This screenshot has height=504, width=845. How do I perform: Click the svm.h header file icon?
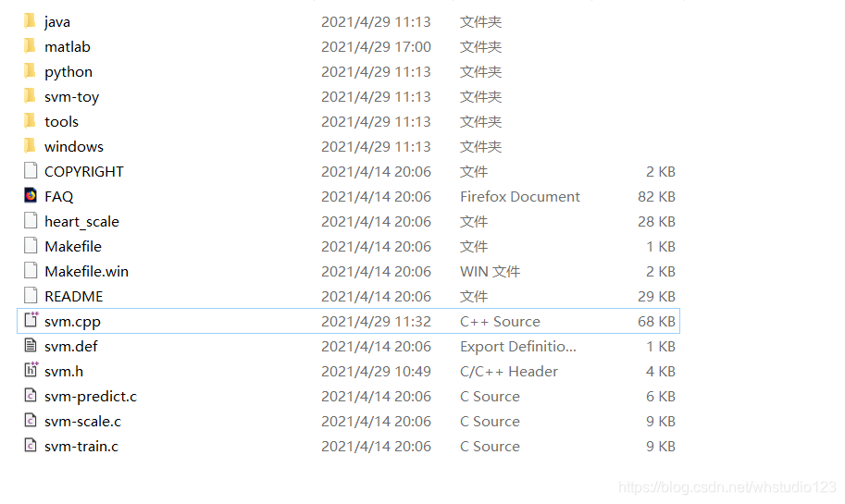click(x=31, y=370)
